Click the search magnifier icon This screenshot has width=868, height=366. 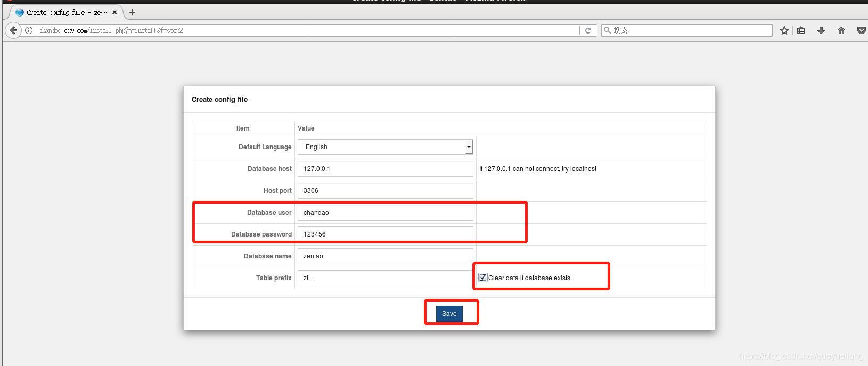[607, 30]
